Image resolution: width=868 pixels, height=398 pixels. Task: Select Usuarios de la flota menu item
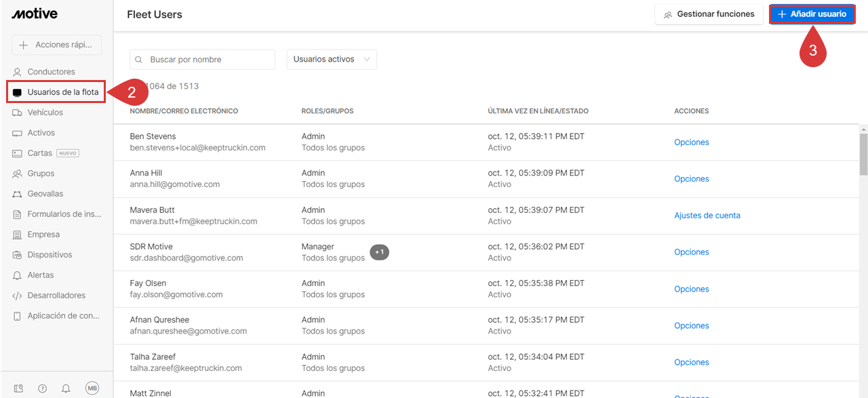[x=56, y=92]
